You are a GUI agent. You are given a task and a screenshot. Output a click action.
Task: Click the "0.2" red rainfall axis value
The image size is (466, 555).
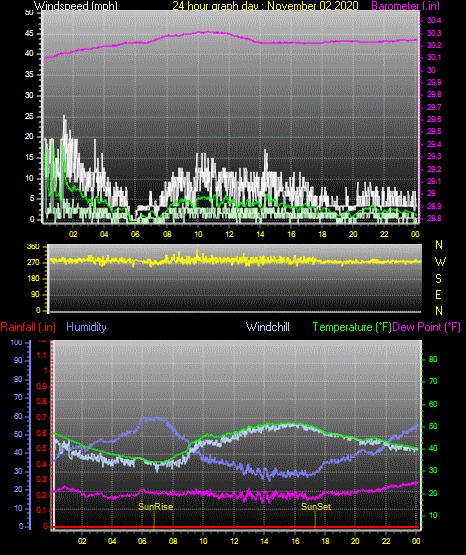tap(42, 495)
